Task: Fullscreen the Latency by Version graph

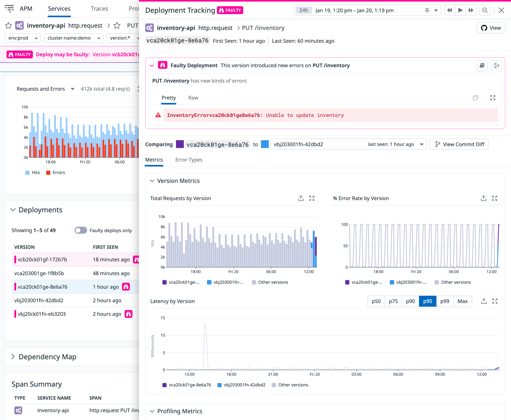Action: pyautogui.click(x=495, y=301)
